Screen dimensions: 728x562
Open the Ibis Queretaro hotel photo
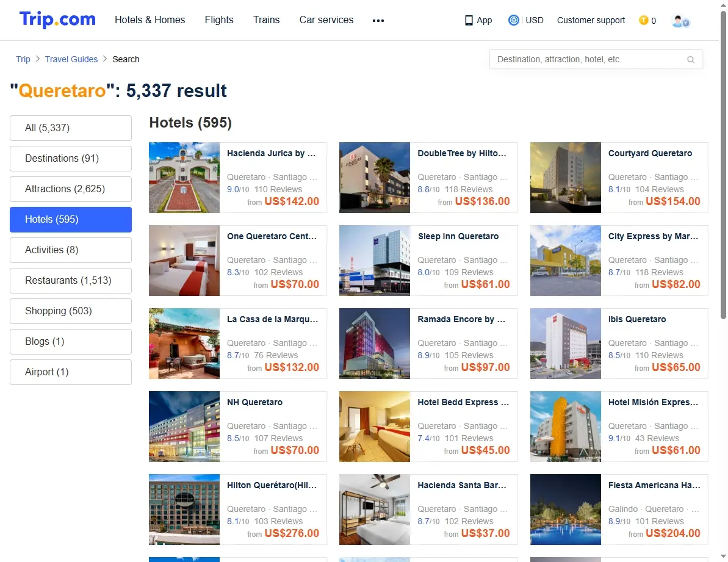[x=566, y=344]
